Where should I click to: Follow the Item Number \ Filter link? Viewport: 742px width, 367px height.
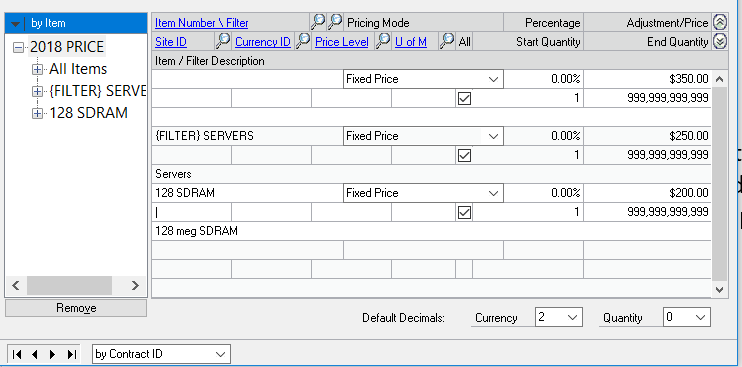[202, 23]
